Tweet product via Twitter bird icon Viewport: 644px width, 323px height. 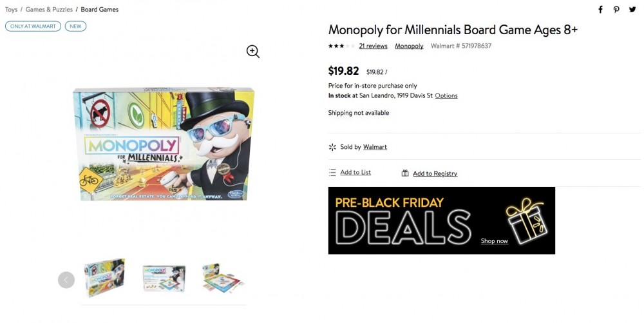[x=632, y=10]
